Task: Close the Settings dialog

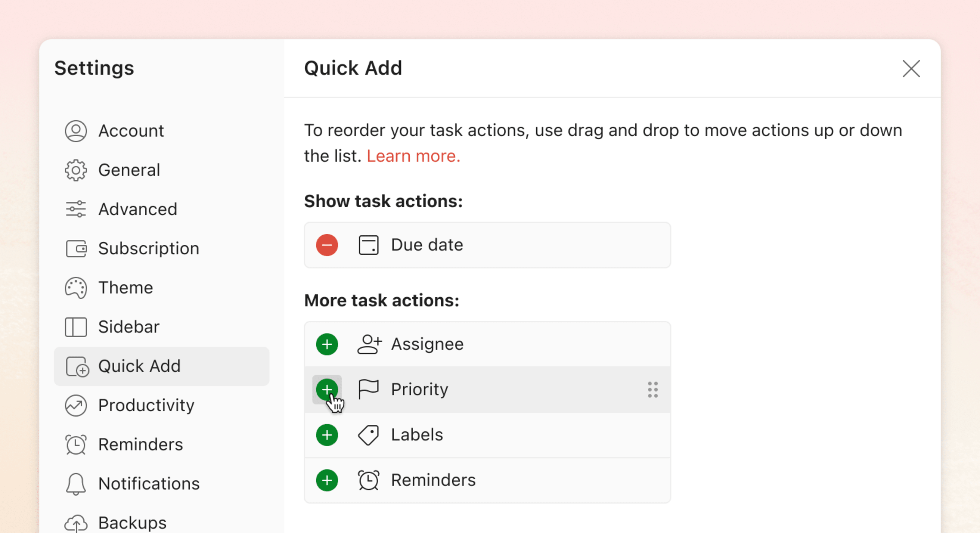Action: click(x=912, y=68)
